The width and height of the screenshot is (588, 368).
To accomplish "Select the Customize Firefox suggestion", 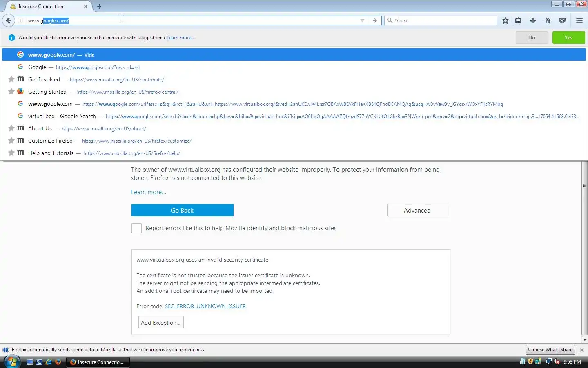I will (294, 141).
